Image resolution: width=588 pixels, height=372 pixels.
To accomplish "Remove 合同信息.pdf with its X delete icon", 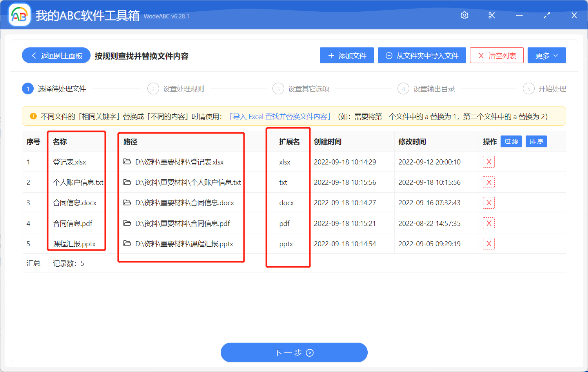I will [x=489, y=223].
